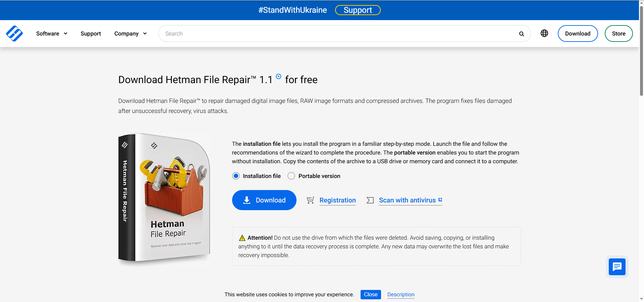The width and height of the screenshot is (644, 302).
Task: Expand the Company dropdown menu
Action: [x=130, y=34]
